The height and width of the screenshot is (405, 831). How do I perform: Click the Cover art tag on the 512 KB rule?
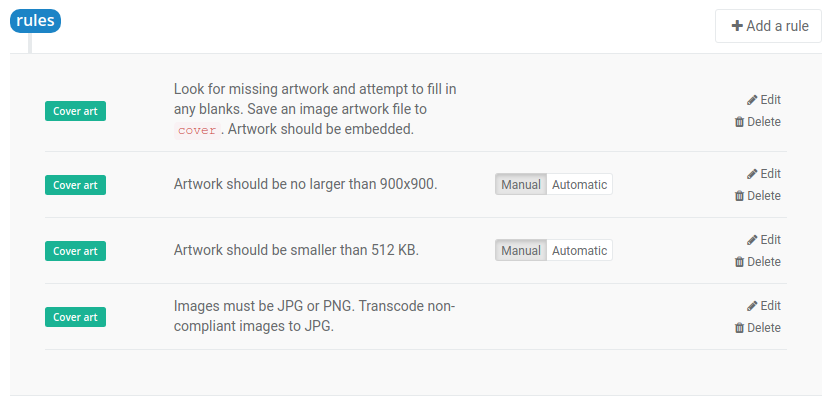tap(75, 251)
